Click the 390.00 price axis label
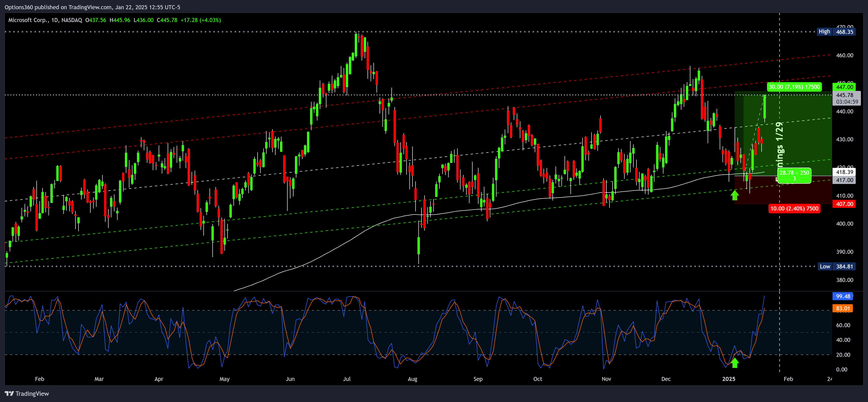868x402 pixels. [844, 252]
